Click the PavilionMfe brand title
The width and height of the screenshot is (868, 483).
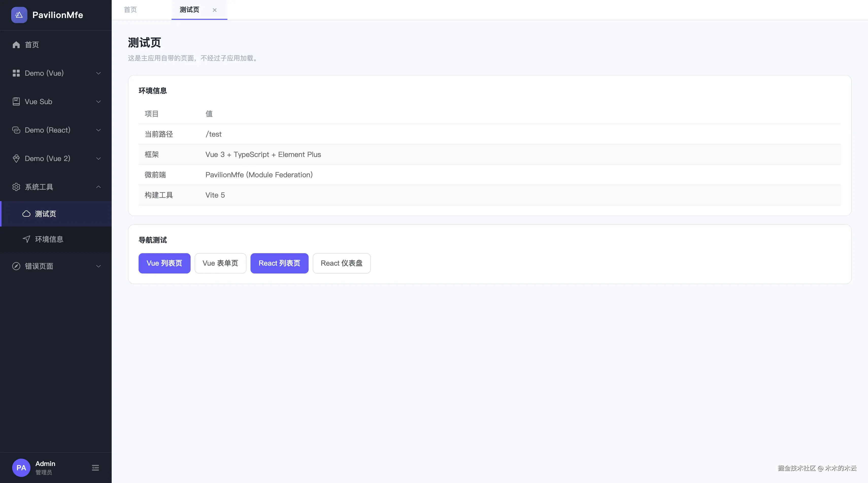click(x=58, y=15)
